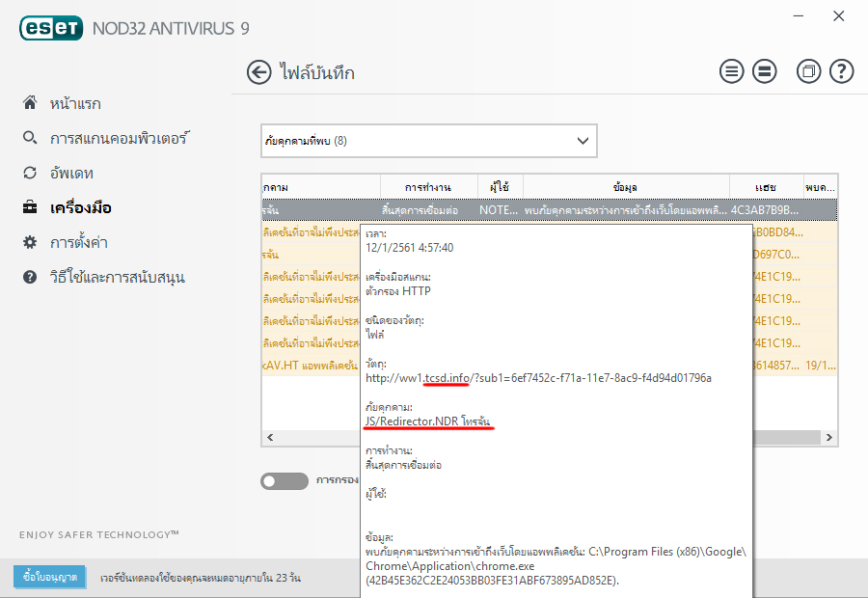Viewport: 868px width, 598px height.
Task: Click the circled two-bar icon
Action: click(765, 71)
